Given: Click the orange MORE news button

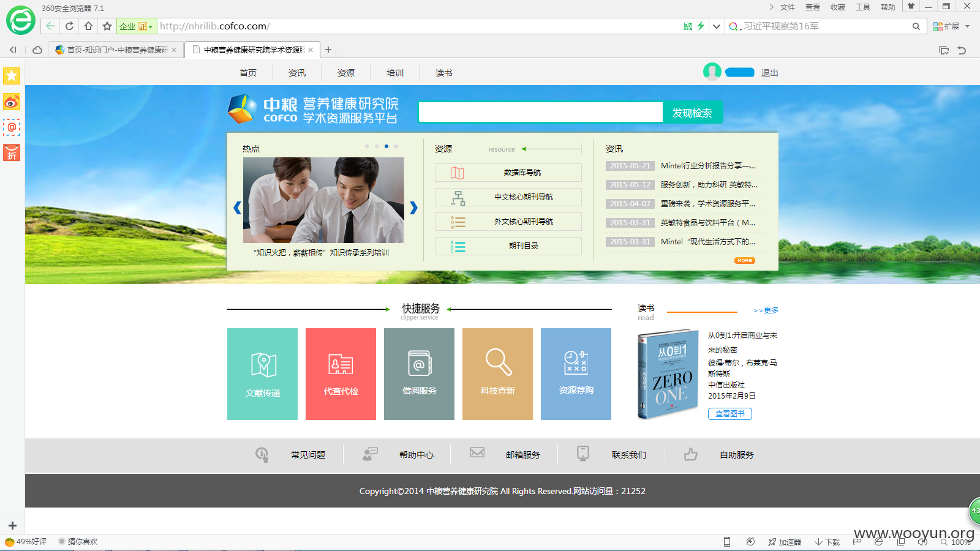Looking at the screenshot, I should [745, 260].
